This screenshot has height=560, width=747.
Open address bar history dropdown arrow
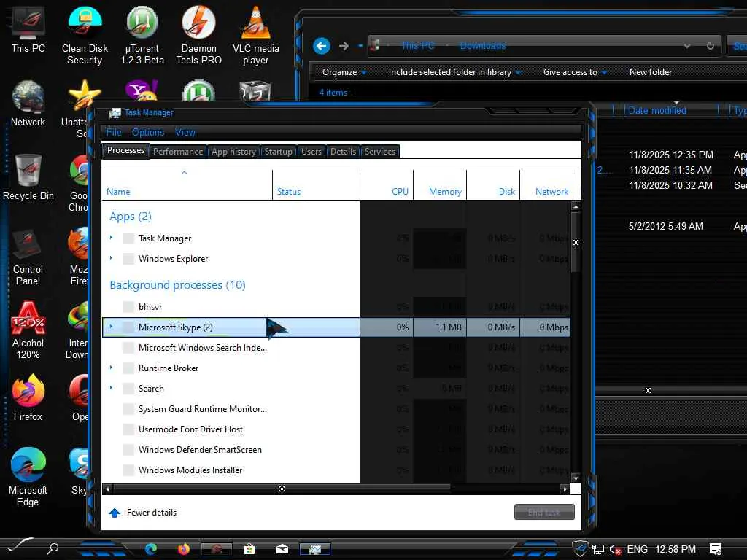point(687,46)
